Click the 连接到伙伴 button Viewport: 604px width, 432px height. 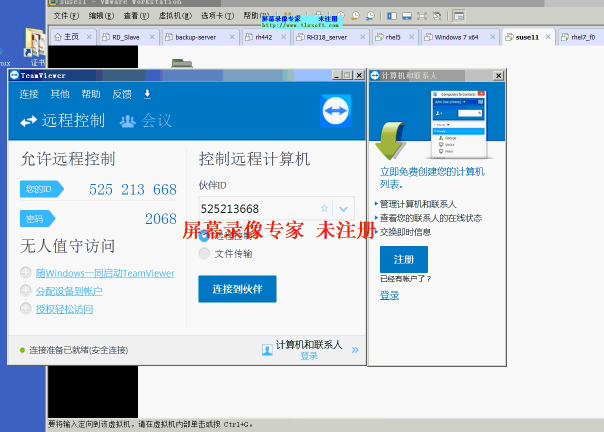tap(237, 289)
